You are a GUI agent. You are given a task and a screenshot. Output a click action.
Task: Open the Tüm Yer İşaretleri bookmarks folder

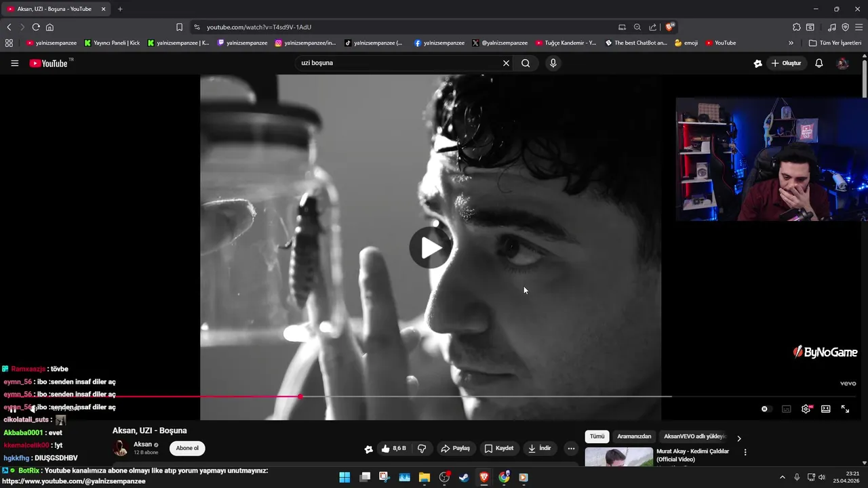(835, 43)
